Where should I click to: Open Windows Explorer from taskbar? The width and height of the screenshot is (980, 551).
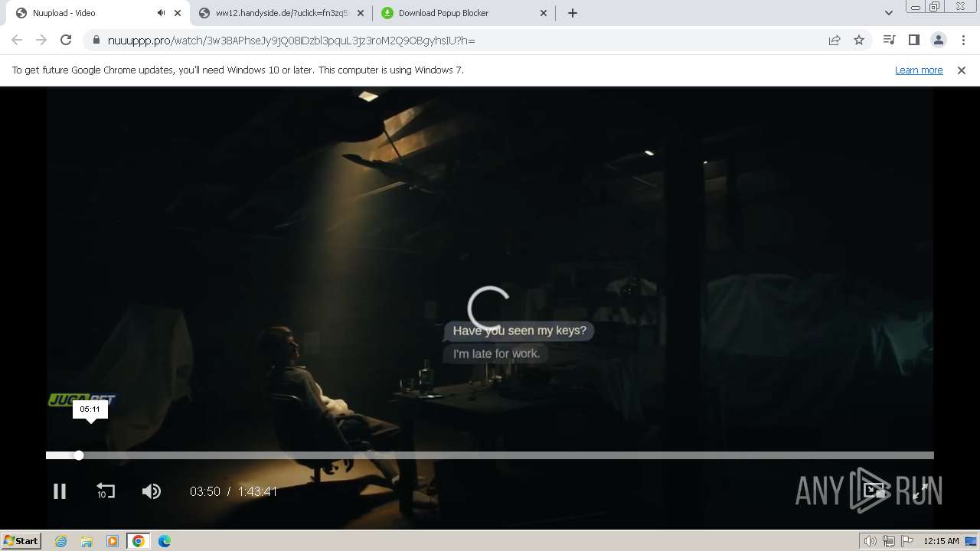click(87, 541)
